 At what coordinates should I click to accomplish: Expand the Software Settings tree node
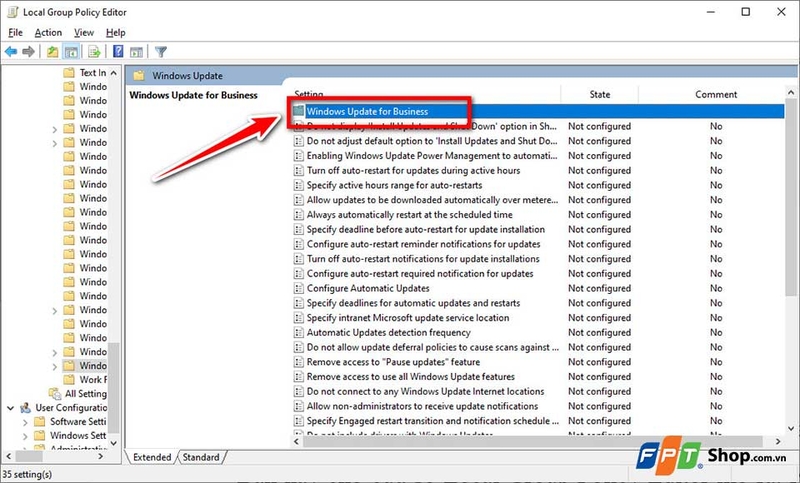click(25, 422)
